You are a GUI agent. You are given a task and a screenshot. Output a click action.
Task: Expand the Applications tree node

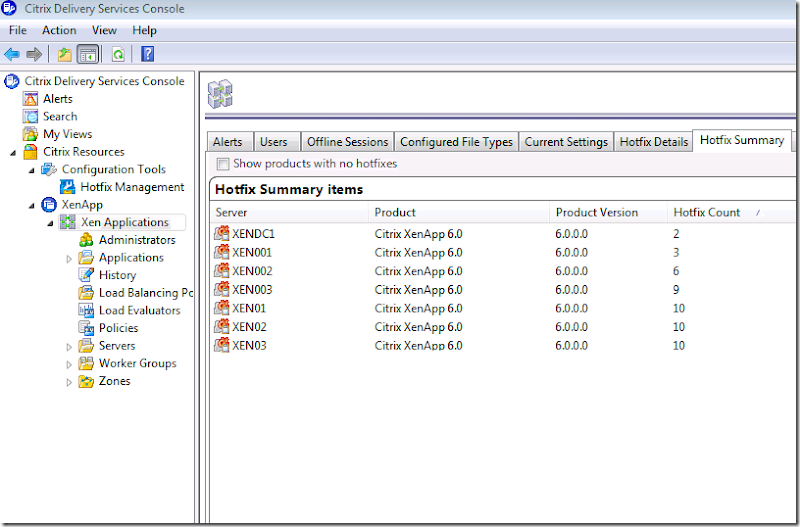(69, 259)
